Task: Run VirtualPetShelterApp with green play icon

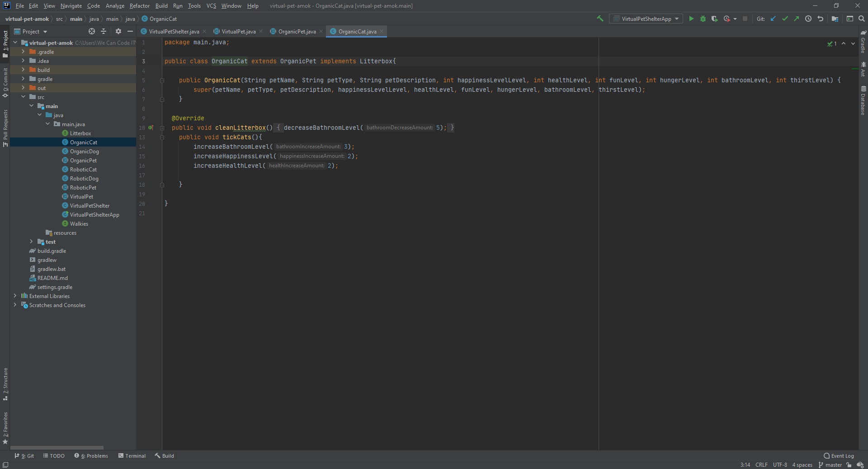Action: click(x=691, y=19)
